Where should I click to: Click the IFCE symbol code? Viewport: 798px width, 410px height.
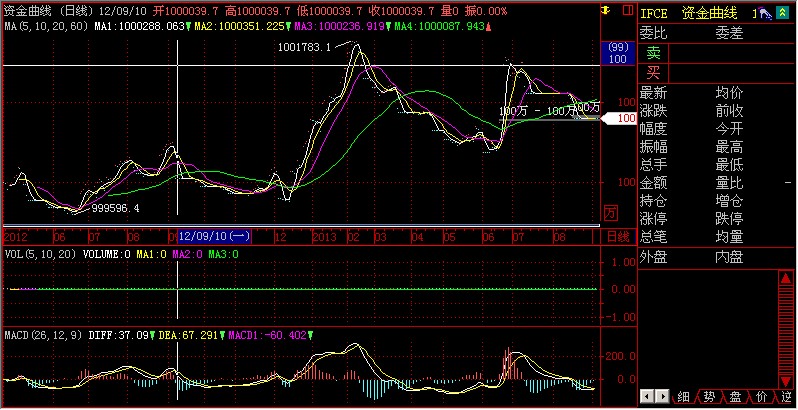(654, 14)
